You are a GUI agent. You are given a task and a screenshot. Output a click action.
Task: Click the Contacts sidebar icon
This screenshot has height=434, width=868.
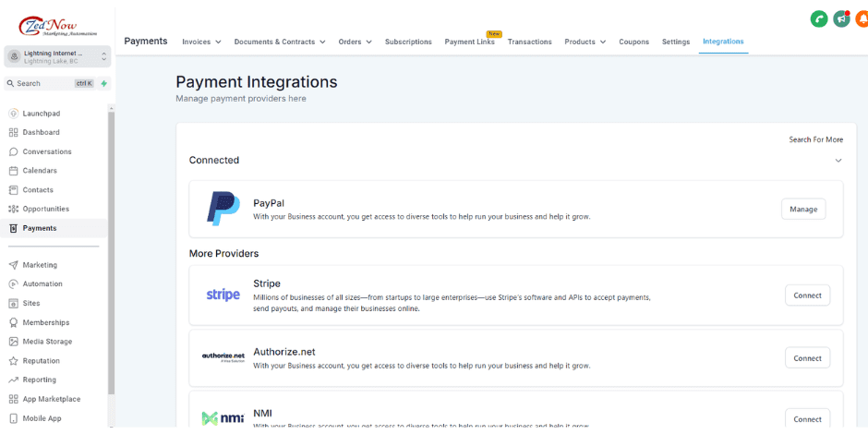(14, 190)
